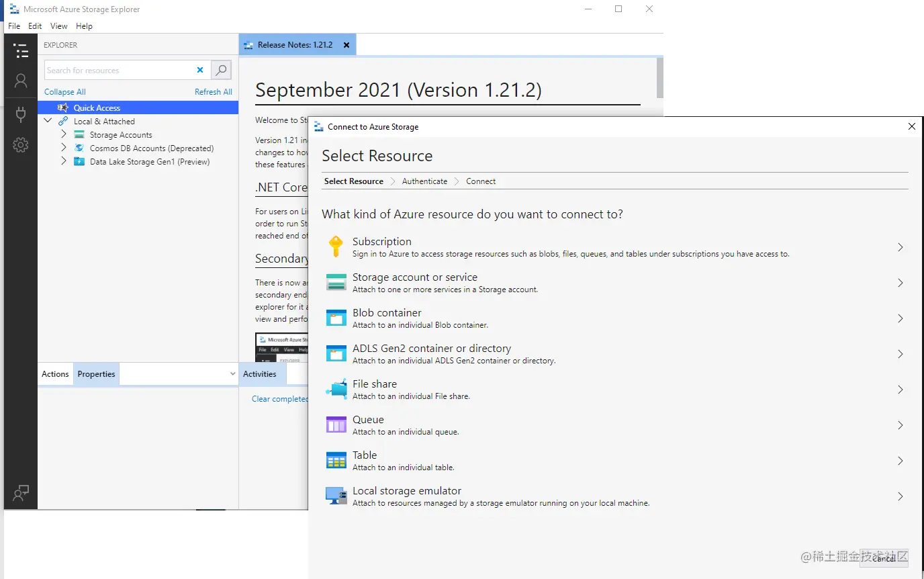The width and height of the screenshot is (924, 579).
Task: Click the Refresh All link
Action: pos(213,91)
